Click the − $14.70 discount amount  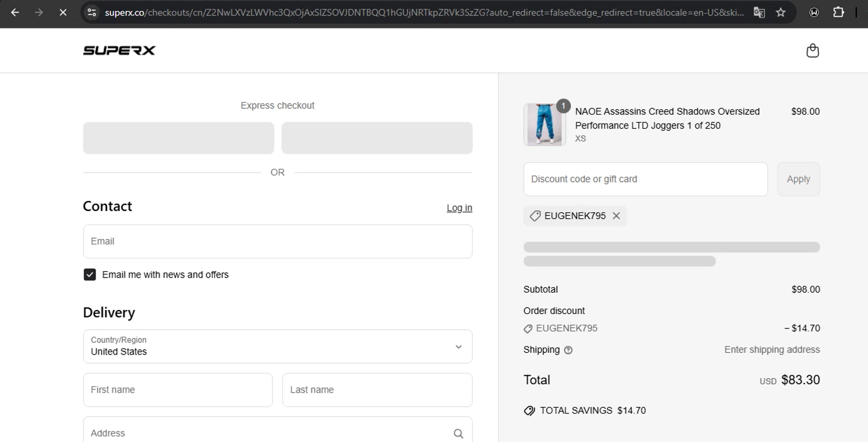(802, 328)
